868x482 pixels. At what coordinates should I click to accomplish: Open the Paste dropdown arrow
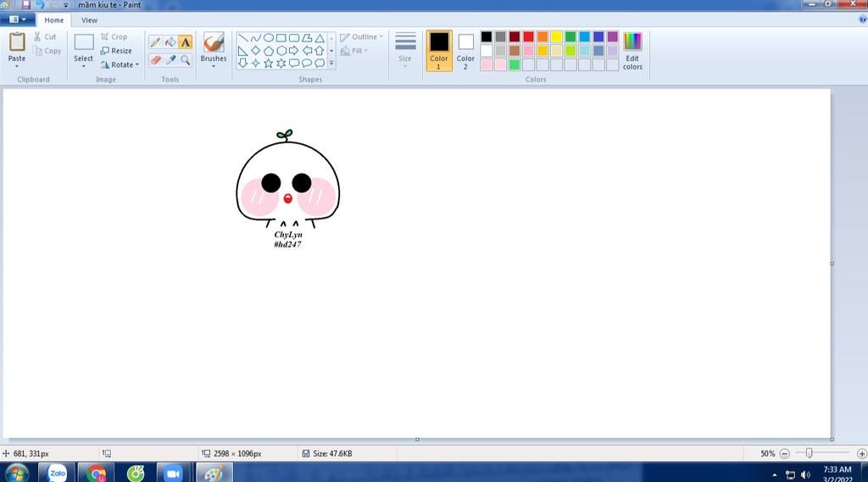click(17, 67)
